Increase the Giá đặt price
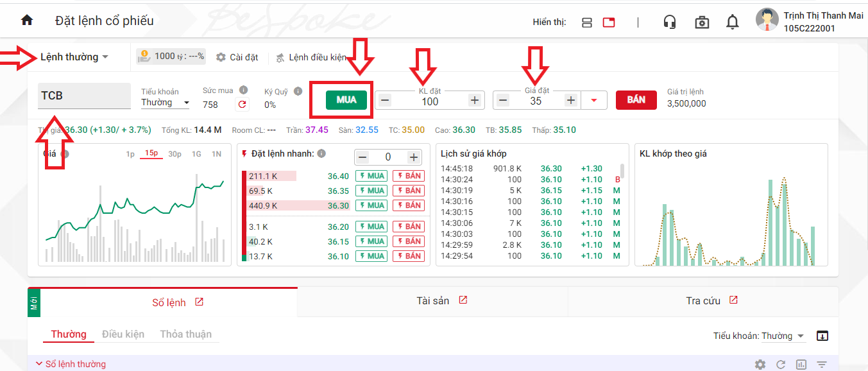Screen dimensions: 868x371 571,100
